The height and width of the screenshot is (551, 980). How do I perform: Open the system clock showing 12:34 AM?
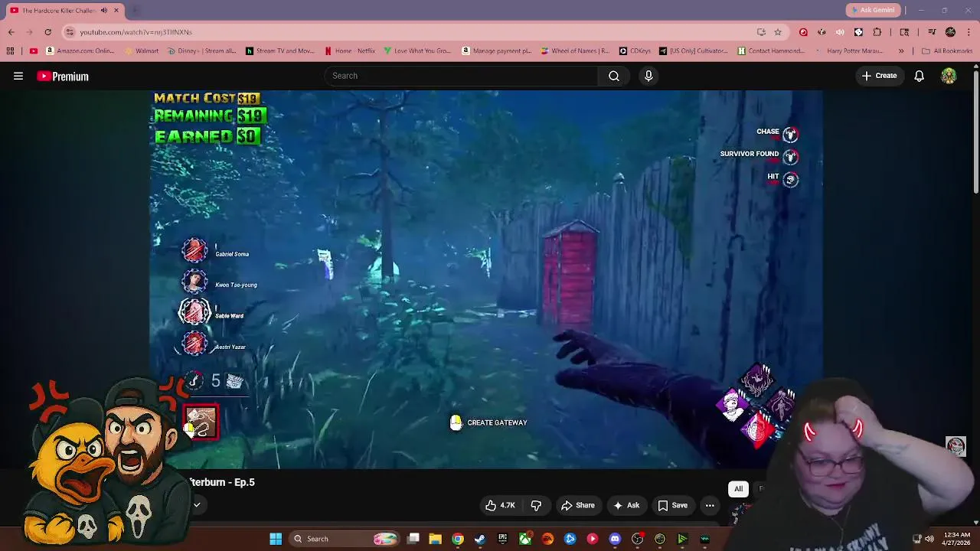click(957, 539)
